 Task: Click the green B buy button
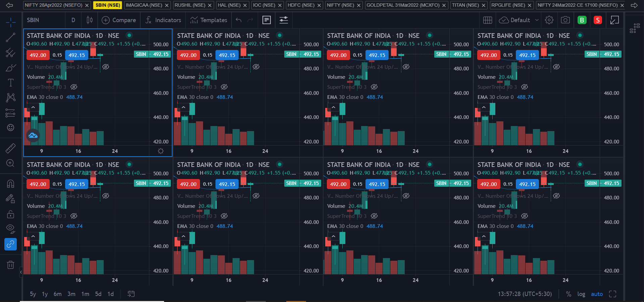[x=582, y=20]
